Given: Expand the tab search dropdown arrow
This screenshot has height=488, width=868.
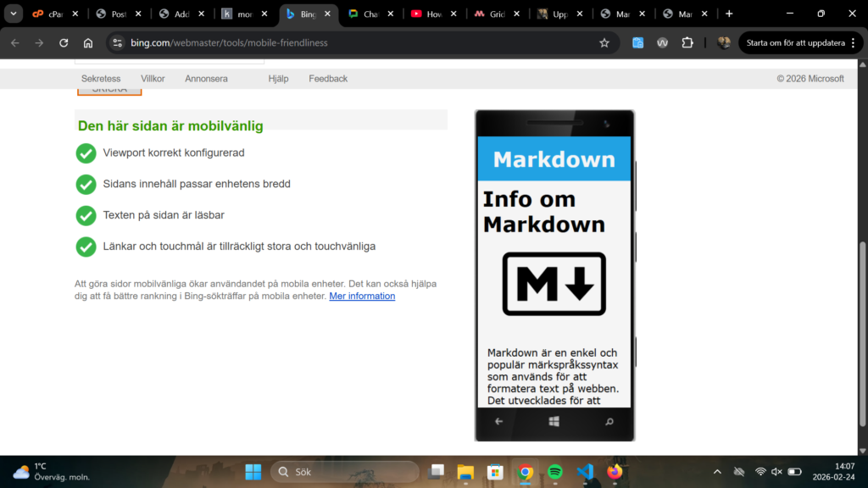Looking at the screenshot, I should click(14, 14).
